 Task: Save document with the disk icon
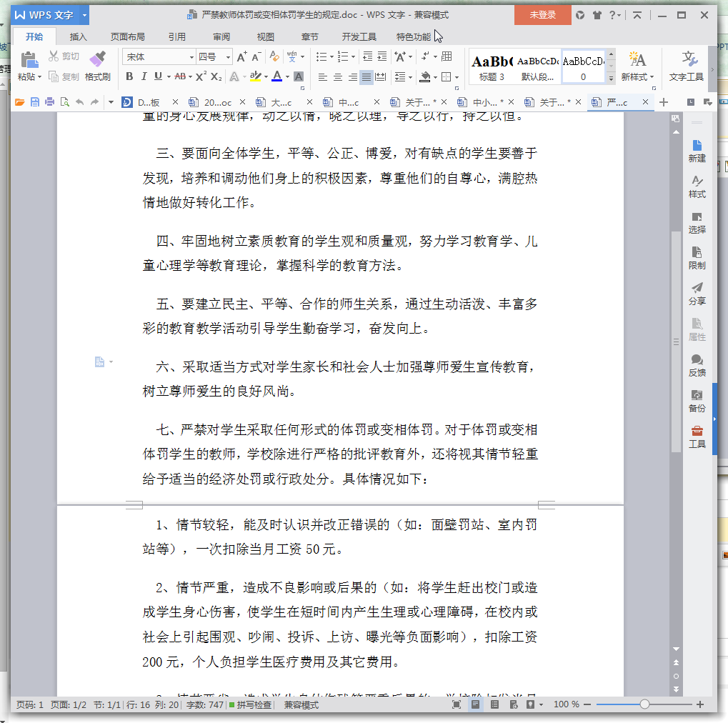35,102
